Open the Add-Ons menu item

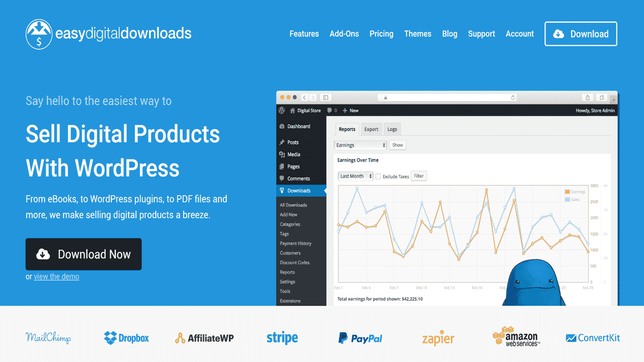pos(344,34)
